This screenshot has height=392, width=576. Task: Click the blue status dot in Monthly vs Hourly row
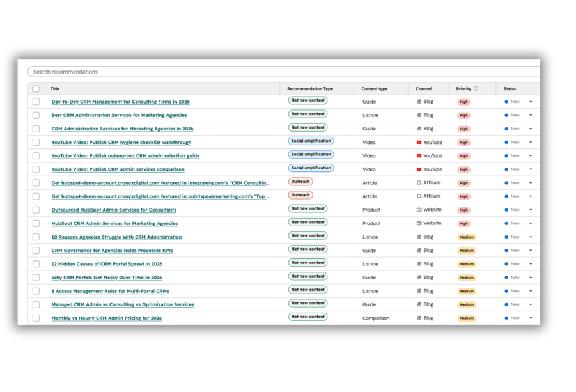tap(506, 318)
